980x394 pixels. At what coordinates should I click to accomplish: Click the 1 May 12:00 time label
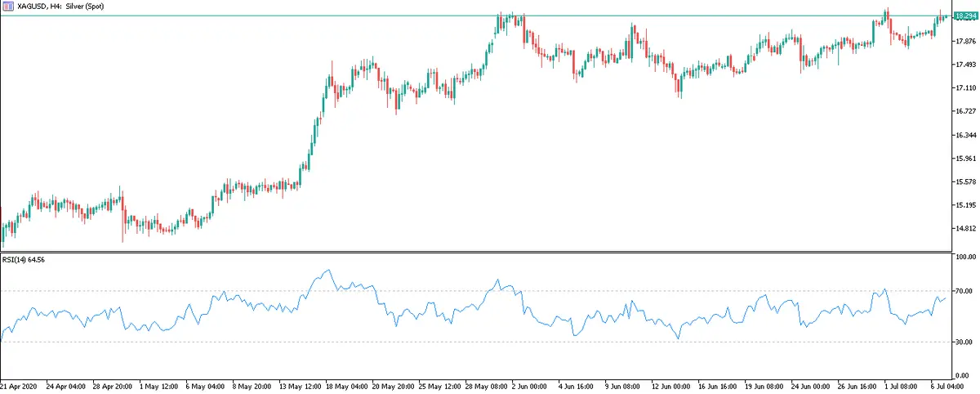[159, 385]
